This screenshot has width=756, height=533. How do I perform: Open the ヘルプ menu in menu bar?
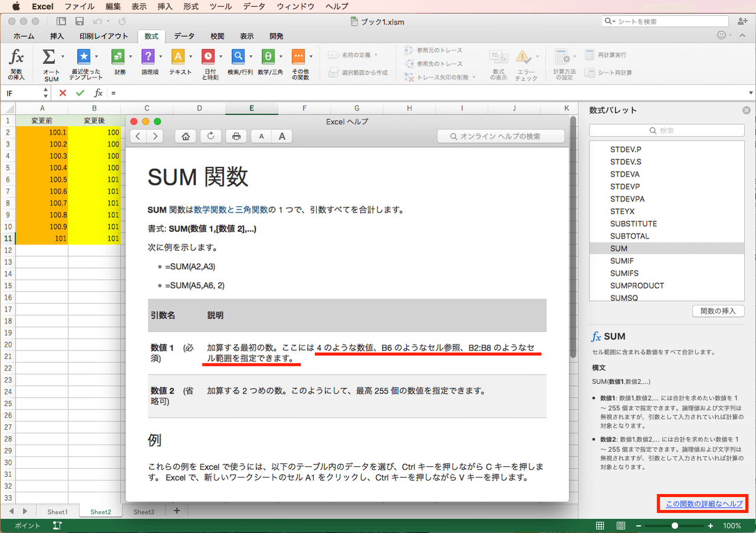[337, 6]
